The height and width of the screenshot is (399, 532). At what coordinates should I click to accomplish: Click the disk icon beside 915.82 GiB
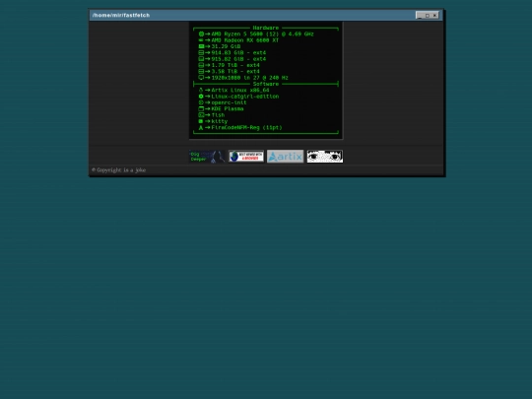tap(201, 59)
